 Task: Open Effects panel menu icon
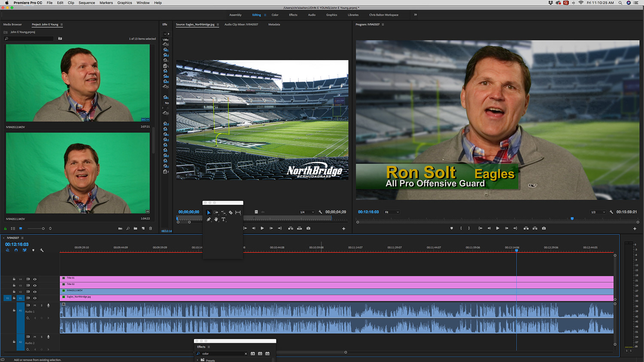pyautogui.click(x=209, y=347)
